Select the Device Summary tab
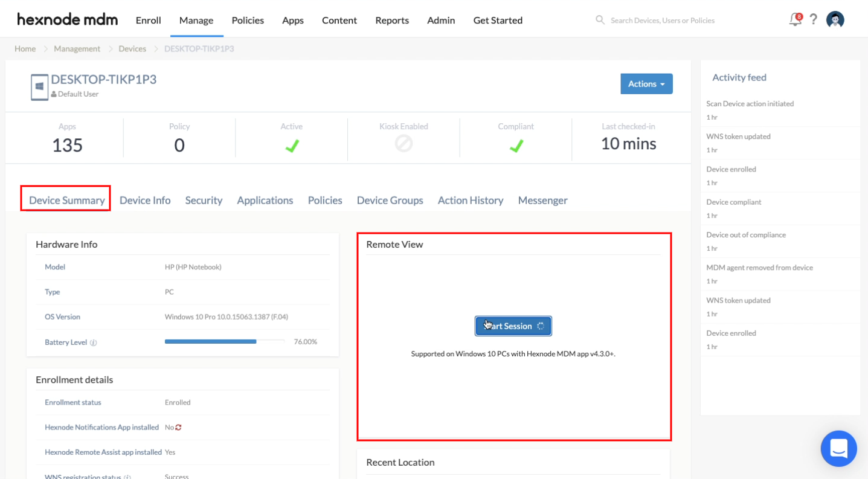This screenshot has height=479, width=868. 66,200
